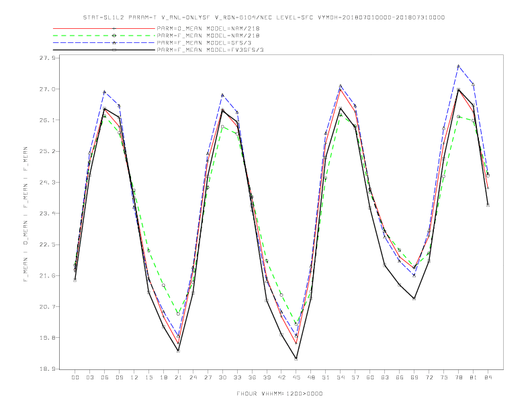Click the blue dashed legend line sample
Screen dimensions: 532x411
[104, 43]
